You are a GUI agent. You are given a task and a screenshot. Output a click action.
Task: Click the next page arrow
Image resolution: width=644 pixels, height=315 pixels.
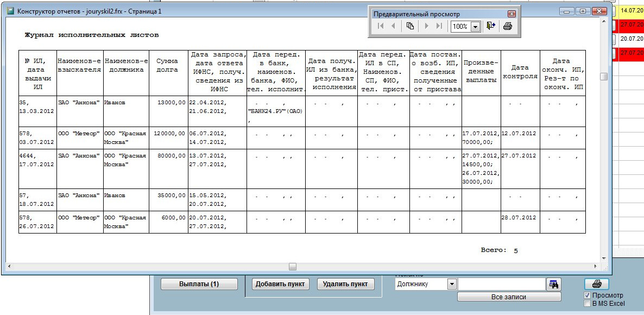(x=427, y=26)
